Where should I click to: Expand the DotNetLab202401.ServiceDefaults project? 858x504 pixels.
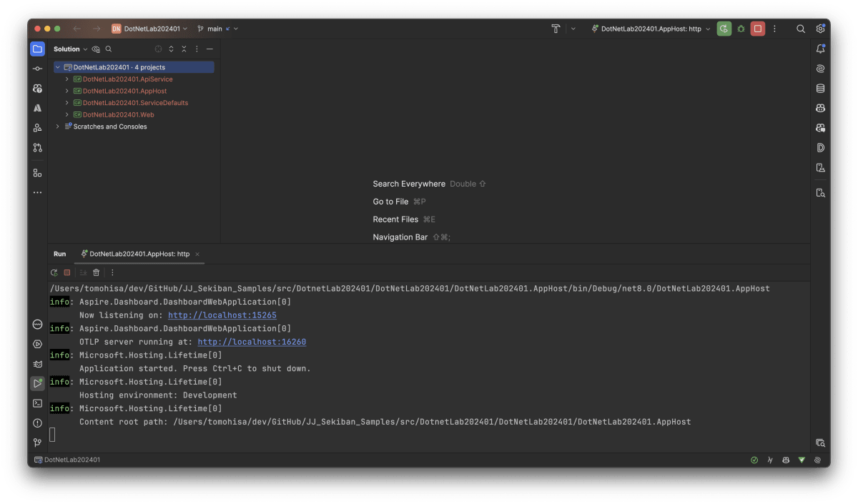(x=67, y=103)
